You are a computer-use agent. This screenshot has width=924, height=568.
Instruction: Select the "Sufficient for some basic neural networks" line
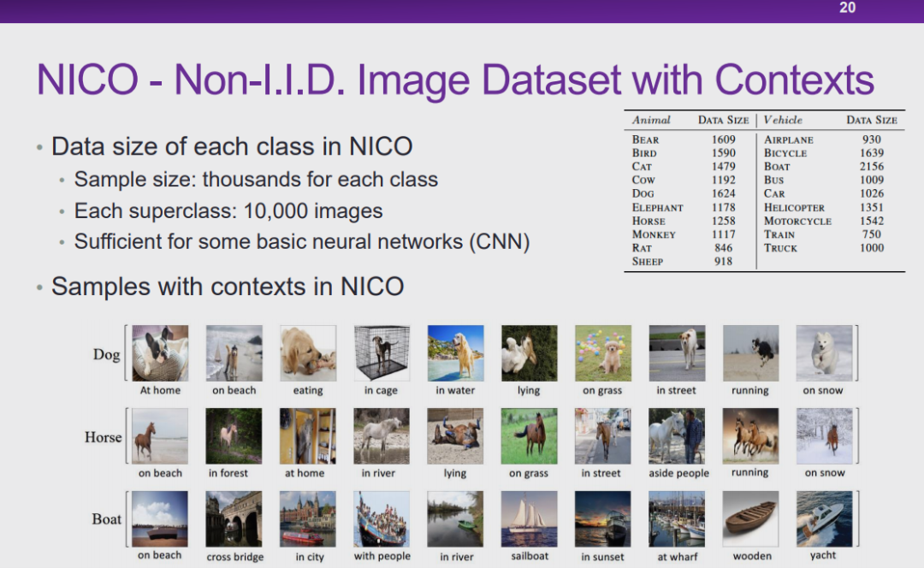click(x=301, y=242)
